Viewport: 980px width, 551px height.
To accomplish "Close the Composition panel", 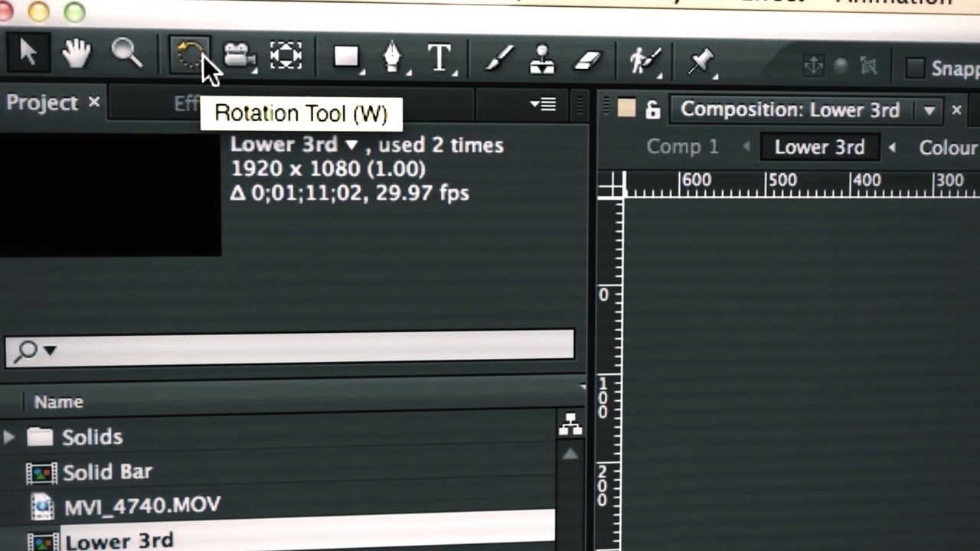I will click(x=956, y=110).
